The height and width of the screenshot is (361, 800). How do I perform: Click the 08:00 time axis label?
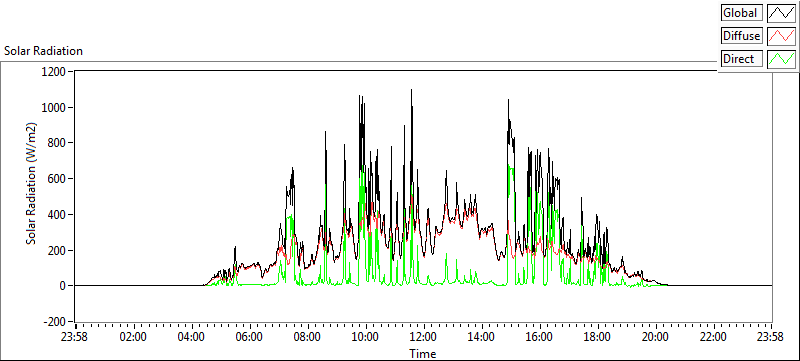(x=308, y=337)
